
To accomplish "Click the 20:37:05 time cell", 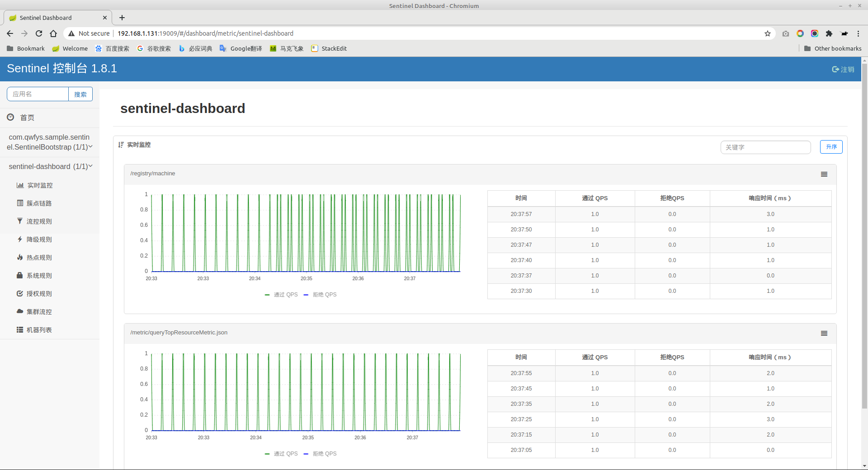I will [x=521, y=450].
